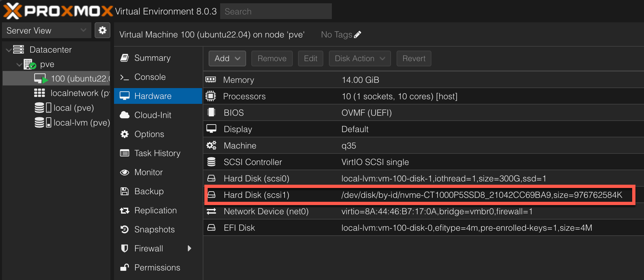Click the Options gear icon

(125, 134)
